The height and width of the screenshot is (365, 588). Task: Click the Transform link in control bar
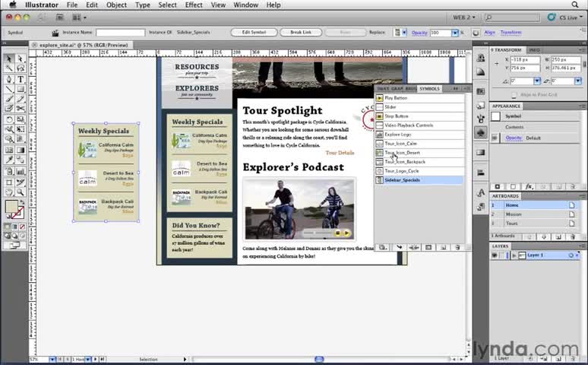coord(511,32)
